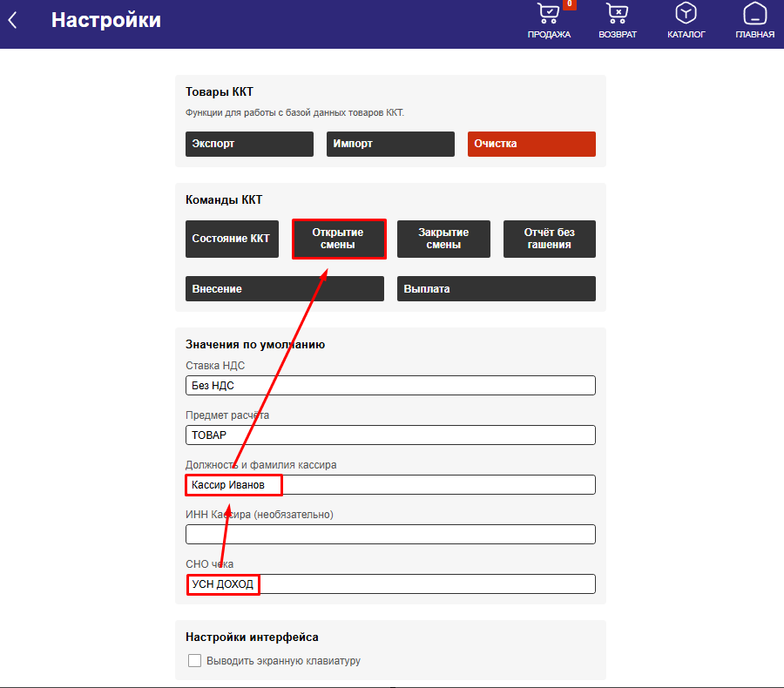Click the Выплата button

(496, 288)
